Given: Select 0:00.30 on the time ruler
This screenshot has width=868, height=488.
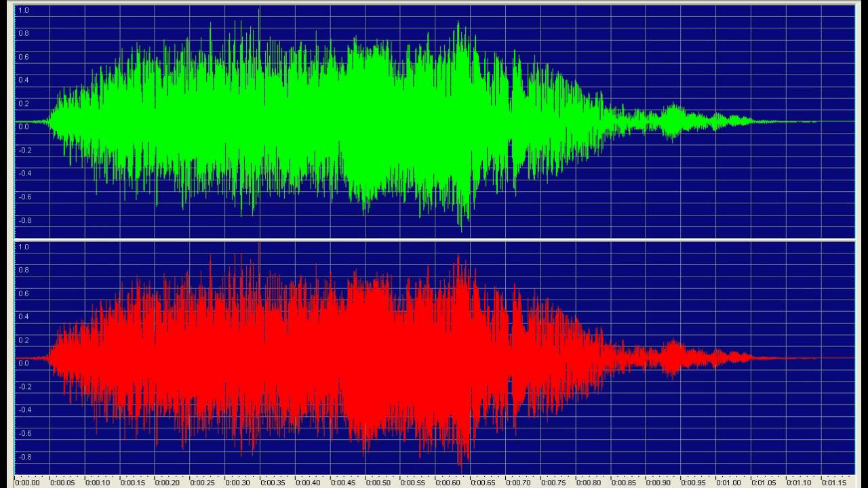Looking at the screenshot, I should point(237,483).
